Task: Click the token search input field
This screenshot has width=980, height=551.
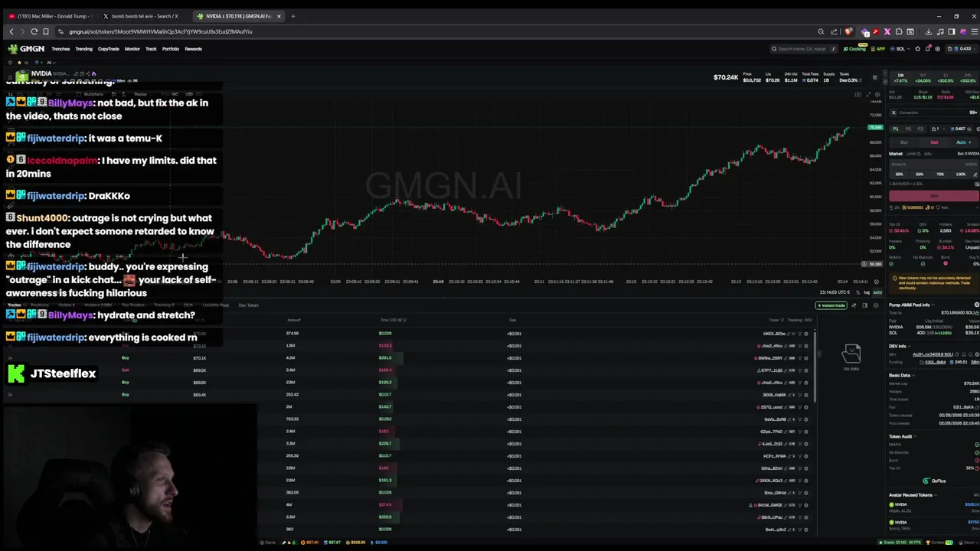Action: (804, 49)
